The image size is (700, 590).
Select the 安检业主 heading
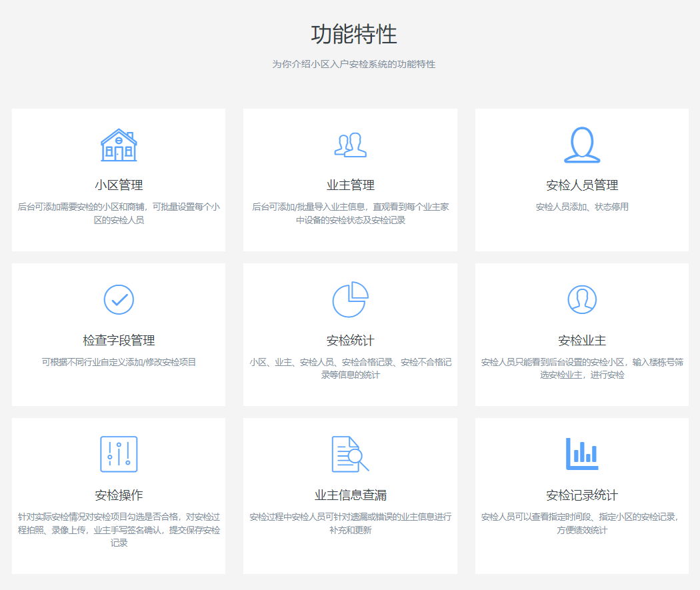coord(581,341)
